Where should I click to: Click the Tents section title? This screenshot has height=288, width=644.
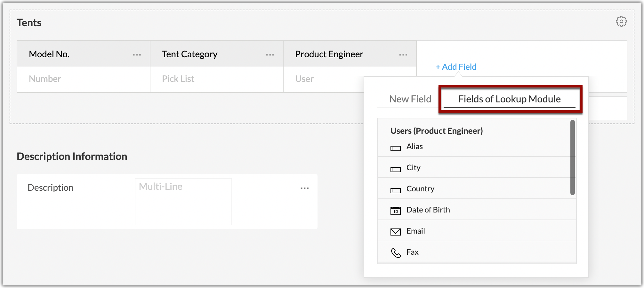[29, 23]
